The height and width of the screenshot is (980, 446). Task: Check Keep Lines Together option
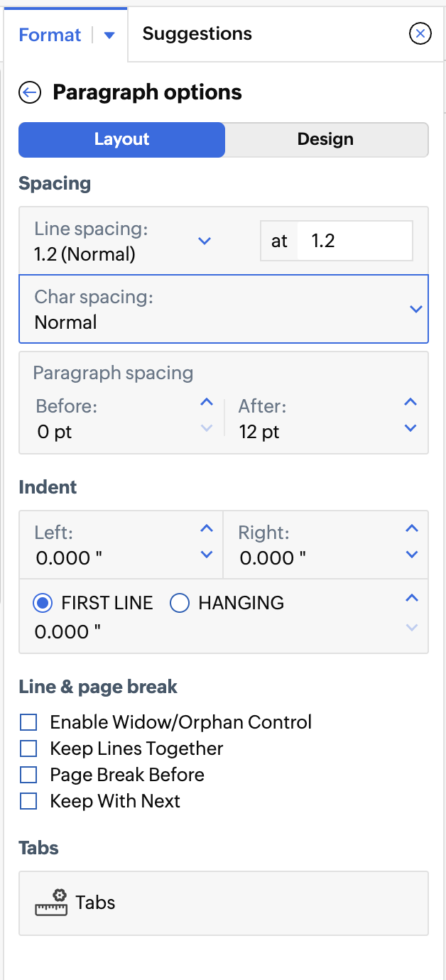28,749
